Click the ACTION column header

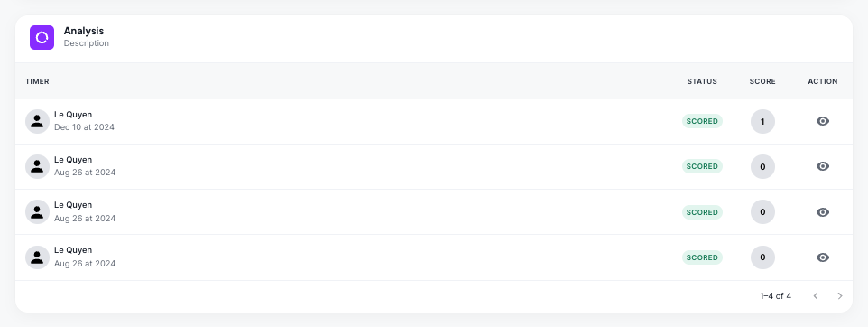pyautogui.click(x=823, y=81)
